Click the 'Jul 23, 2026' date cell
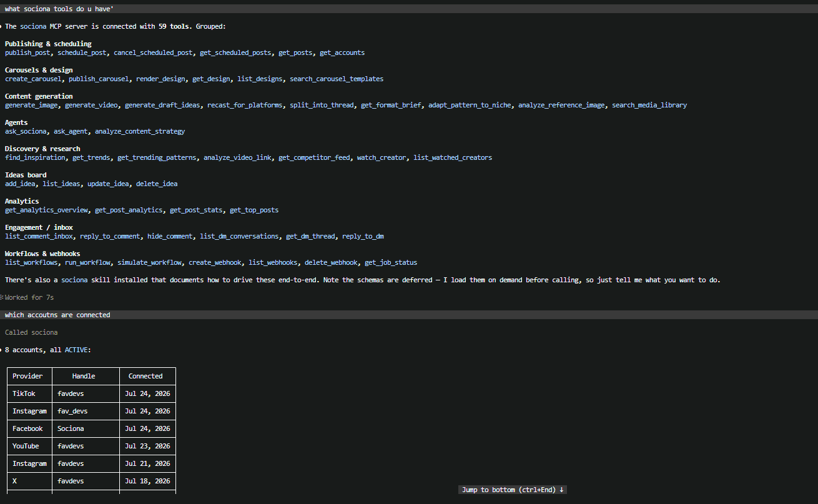Viewport: 818px width, 504px height. click(147, 446)
